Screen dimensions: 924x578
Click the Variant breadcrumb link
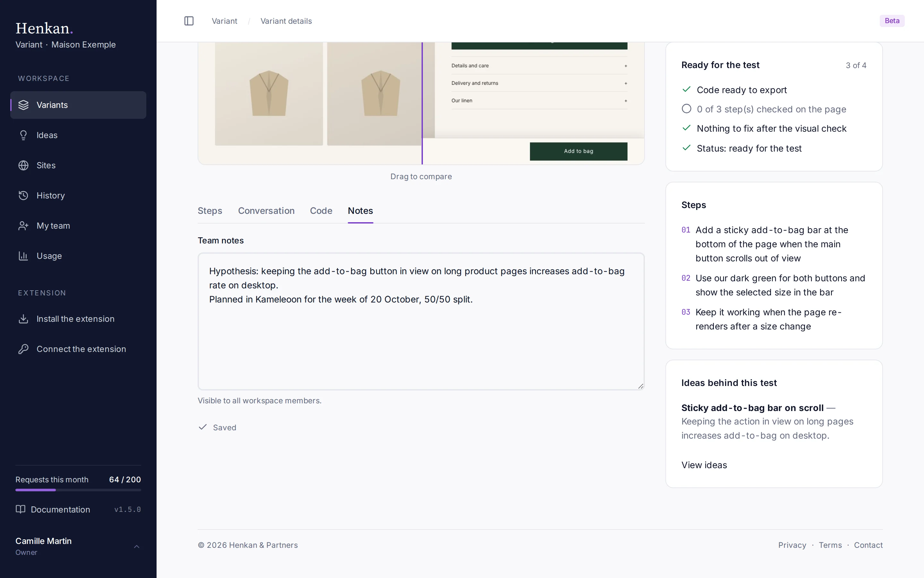(x=225, y=21)
